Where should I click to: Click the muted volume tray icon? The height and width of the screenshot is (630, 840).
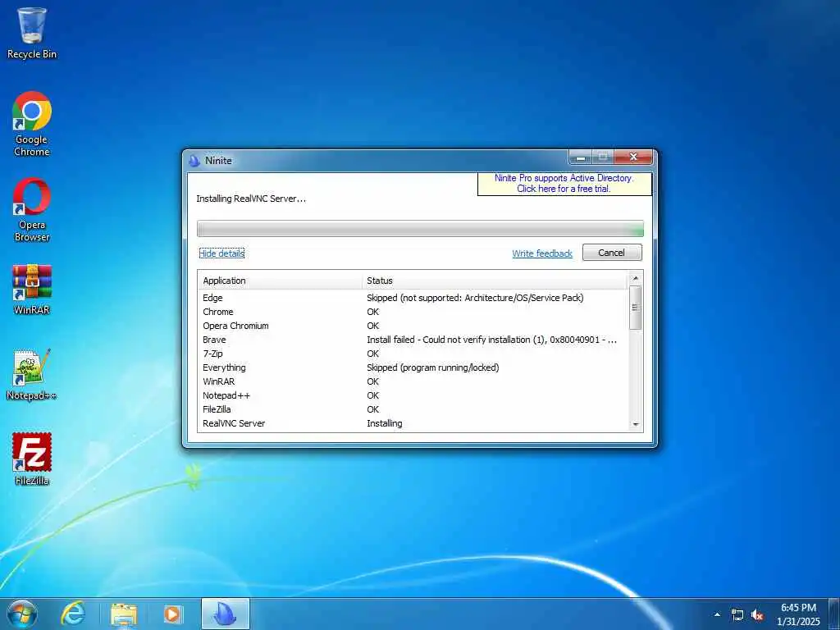(757, 615)
